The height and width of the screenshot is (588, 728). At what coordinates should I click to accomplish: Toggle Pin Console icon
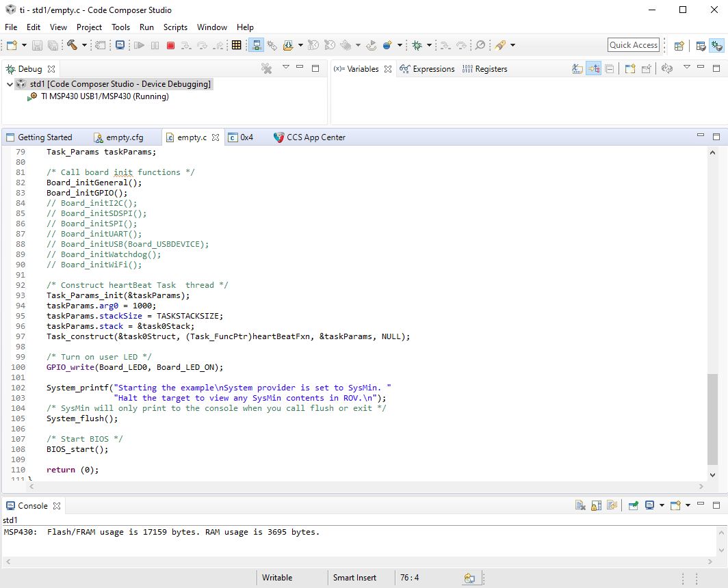coord(634,505)
